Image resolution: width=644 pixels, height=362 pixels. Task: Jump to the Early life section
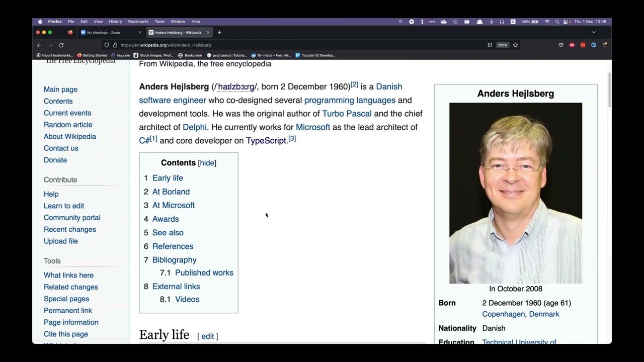point(168,178)
